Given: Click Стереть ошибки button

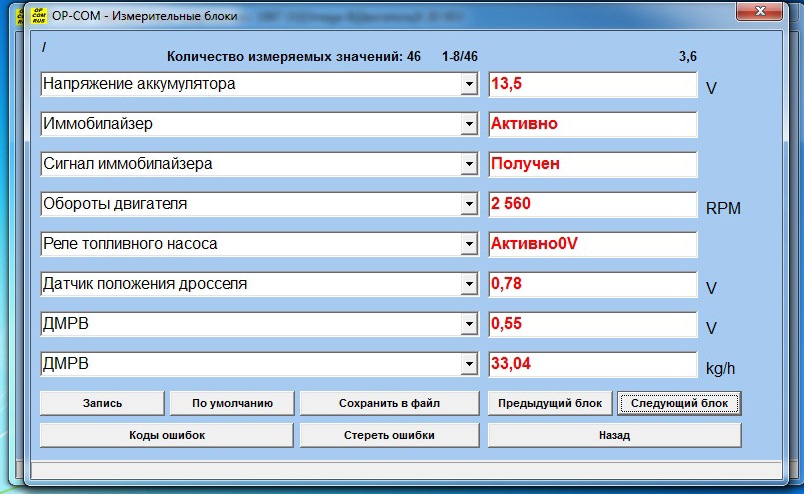Looking at the screenshot, I should coord(389,435).
